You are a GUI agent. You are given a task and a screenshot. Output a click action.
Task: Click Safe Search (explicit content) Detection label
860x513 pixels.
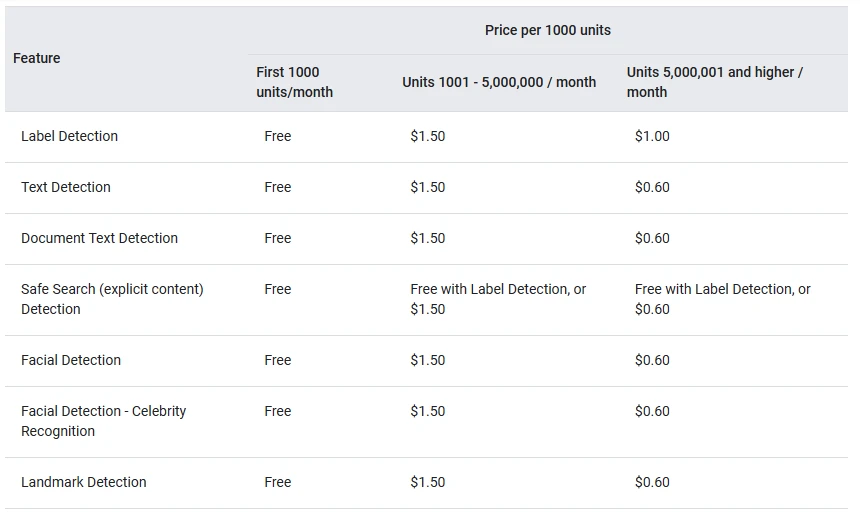click(x=112, y=299)
